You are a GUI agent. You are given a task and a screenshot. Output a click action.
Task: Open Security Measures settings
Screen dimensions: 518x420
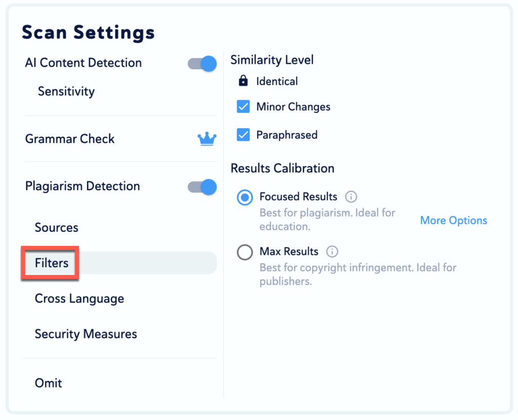[x=86, y=334]
